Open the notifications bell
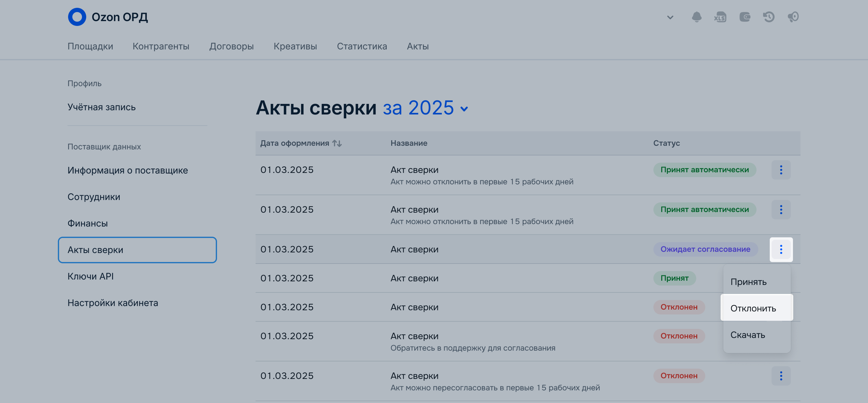The height and width of the screenshot is (403, 868). (696, 17)
